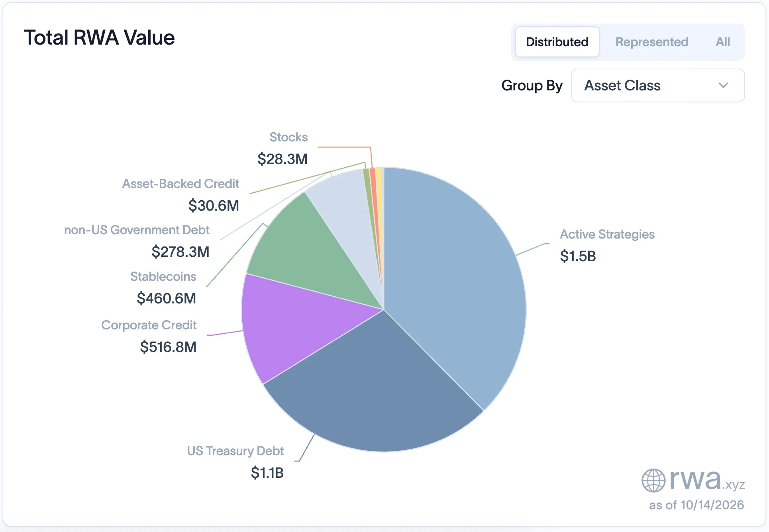Click the Corporate Credit label text
769x532 pixels.
[149, 325]
